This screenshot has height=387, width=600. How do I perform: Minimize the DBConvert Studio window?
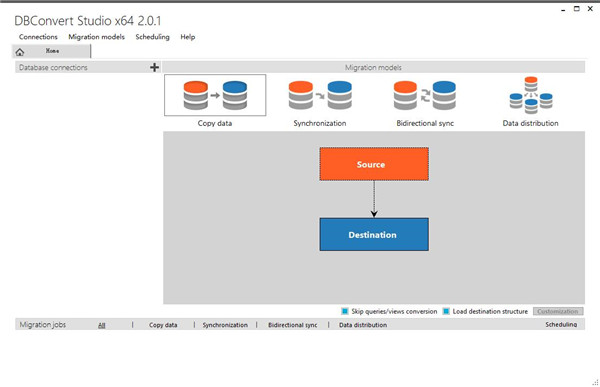pos(563,10)
